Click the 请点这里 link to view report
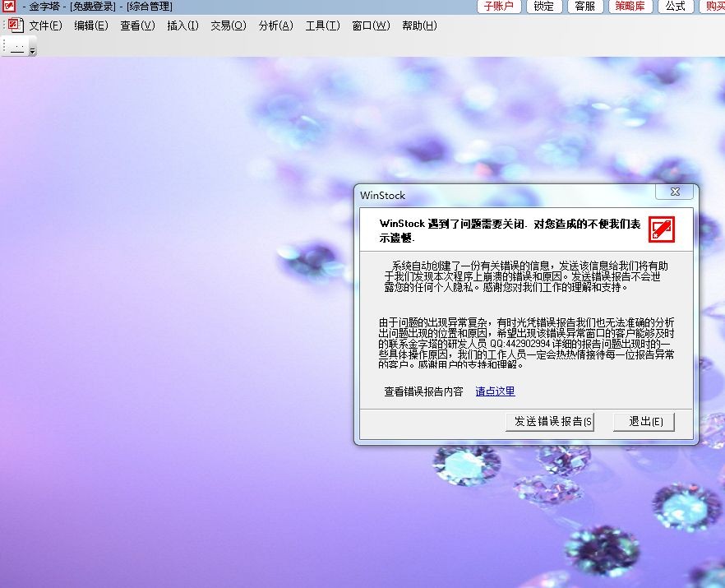725x588 pixels. click(495, 391)
